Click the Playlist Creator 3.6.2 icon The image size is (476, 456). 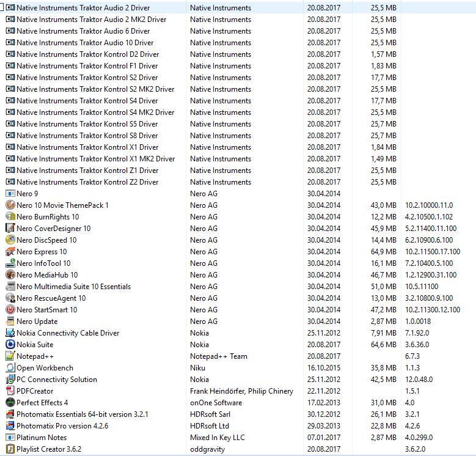pos(10,449)
